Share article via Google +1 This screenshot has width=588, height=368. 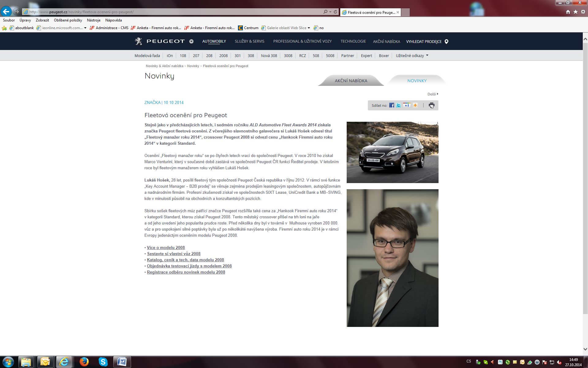[407, 105]
